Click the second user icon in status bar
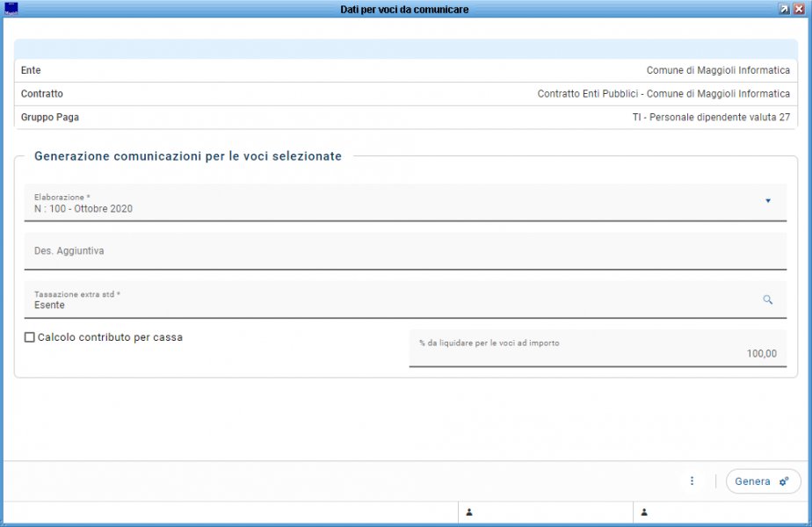Viewport: 812px width, 527px height. [644, 512]
